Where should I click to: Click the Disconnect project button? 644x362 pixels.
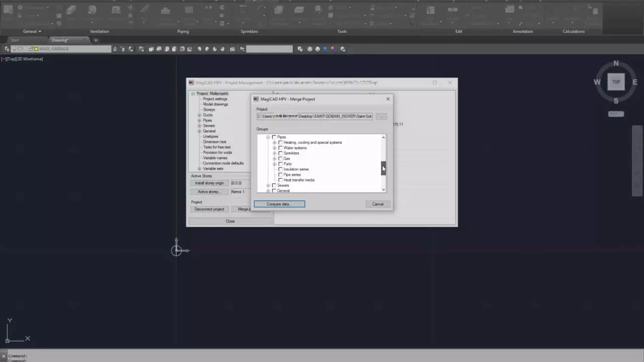209,209
